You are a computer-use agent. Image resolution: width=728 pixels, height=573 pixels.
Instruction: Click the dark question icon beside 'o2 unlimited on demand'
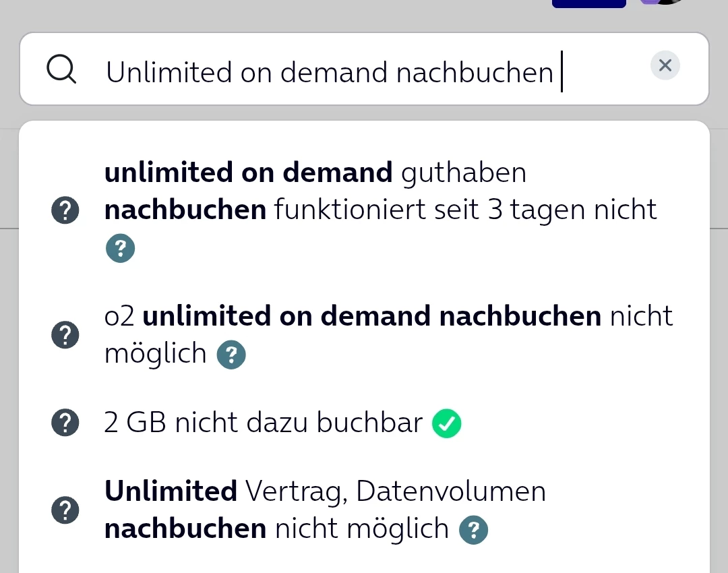(x=65, y=335)
